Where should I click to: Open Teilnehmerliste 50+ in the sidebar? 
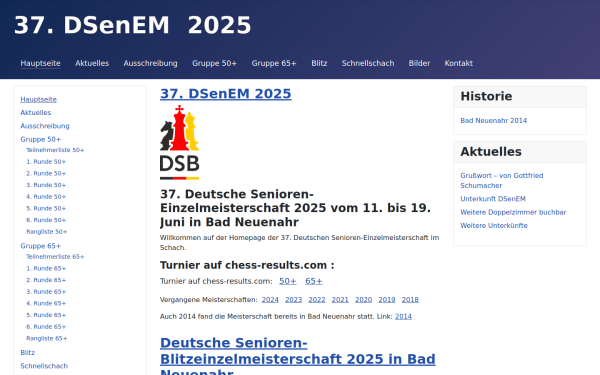tap(55, 150)
